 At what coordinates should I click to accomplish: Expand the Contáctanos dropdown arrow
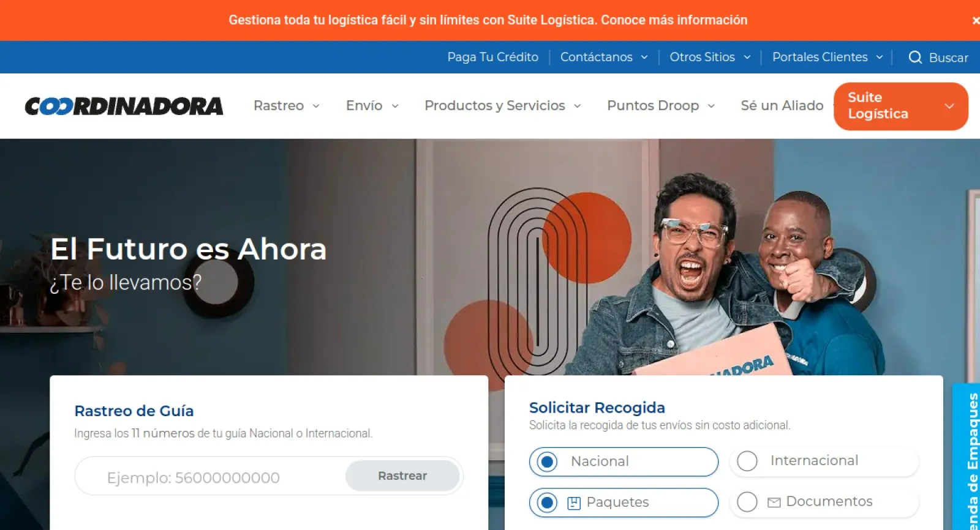pos(644,57)
